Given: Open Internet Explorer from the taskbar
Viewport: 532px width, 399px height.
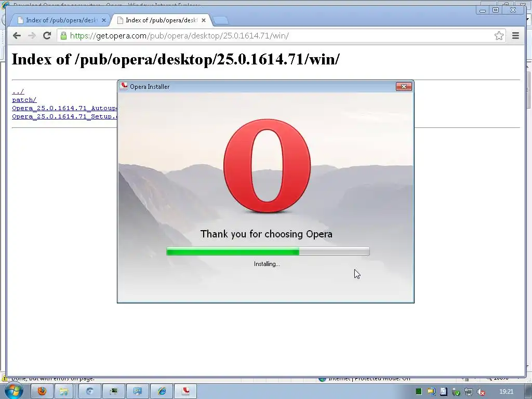Looking at the screenshot, I should [162, 392].
